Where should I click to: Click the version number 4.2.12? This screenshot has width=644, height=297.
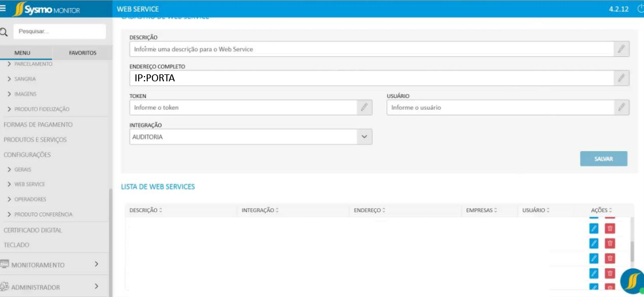point(619,9)
